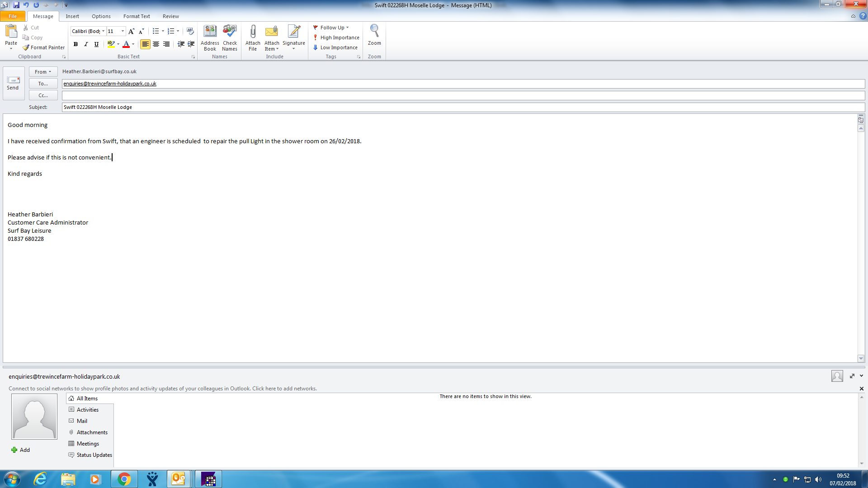This screenshot has width=868, height=488.
Task: Toggle High Importance flag
Action: click(x=336, y=38)
